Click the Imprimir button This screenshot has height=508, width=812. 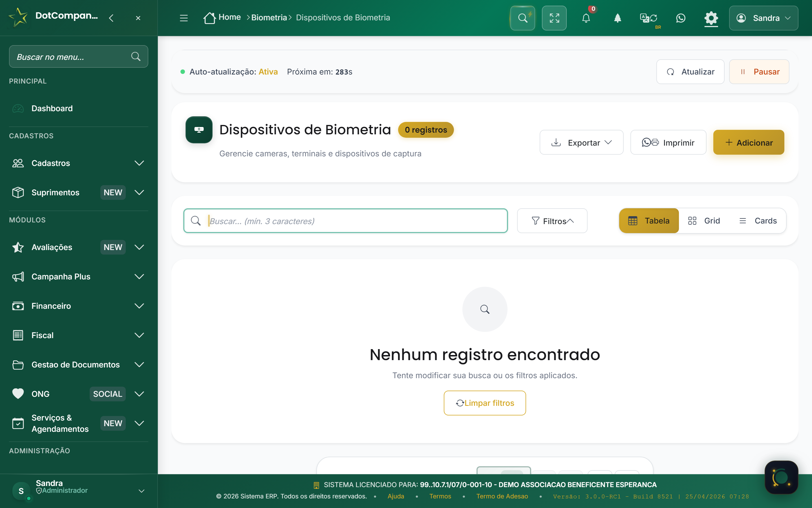(668, 143)
